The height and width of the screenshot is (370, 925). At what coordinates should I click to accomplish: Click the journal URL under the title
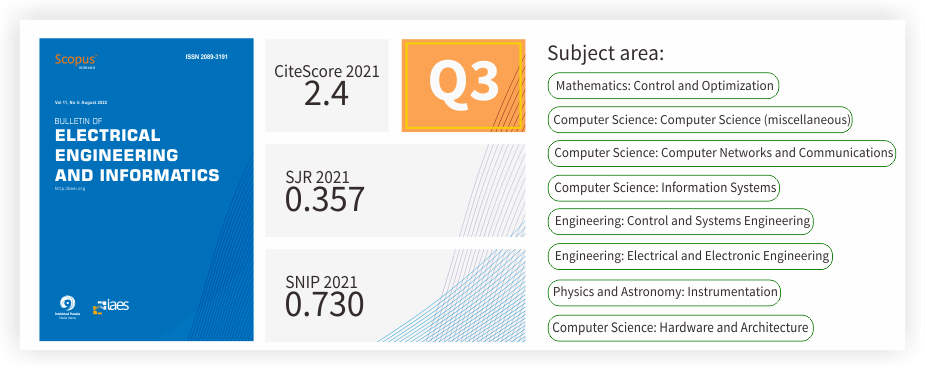pos(70,189)
